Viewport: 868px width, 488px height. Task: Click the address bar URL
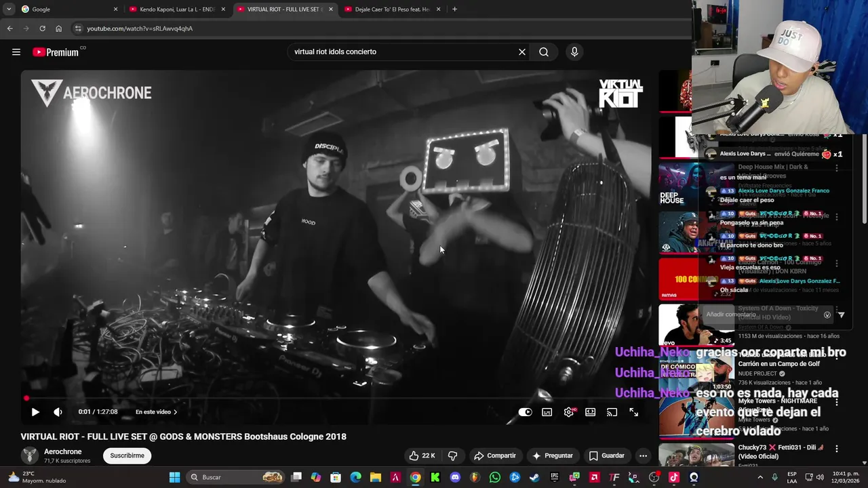140,28
